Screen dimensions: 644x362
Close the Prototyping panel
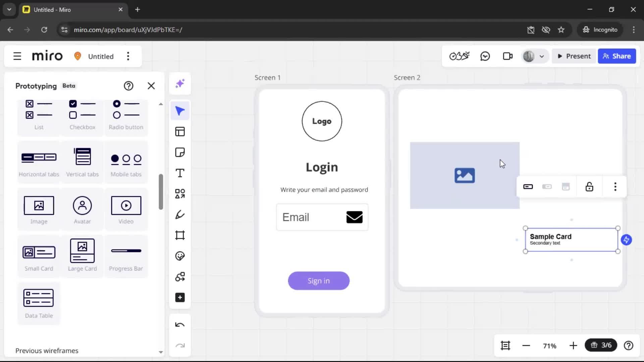151,86
